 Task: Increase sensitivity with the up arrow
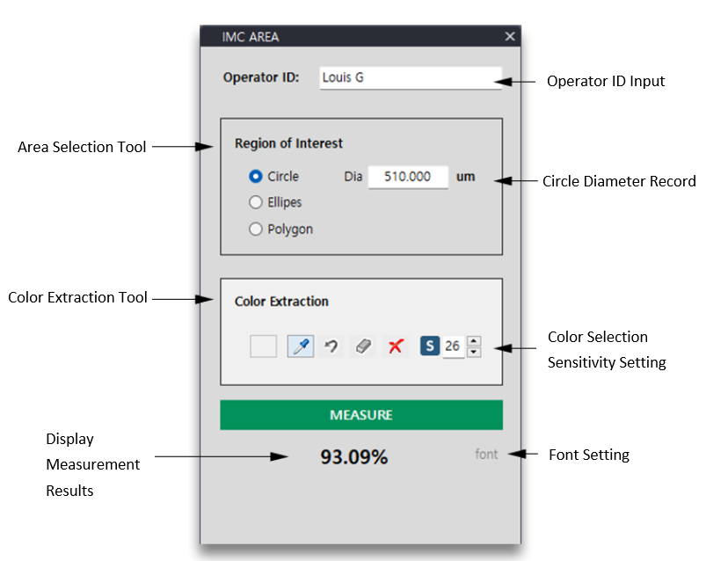(x=474, y=341)
